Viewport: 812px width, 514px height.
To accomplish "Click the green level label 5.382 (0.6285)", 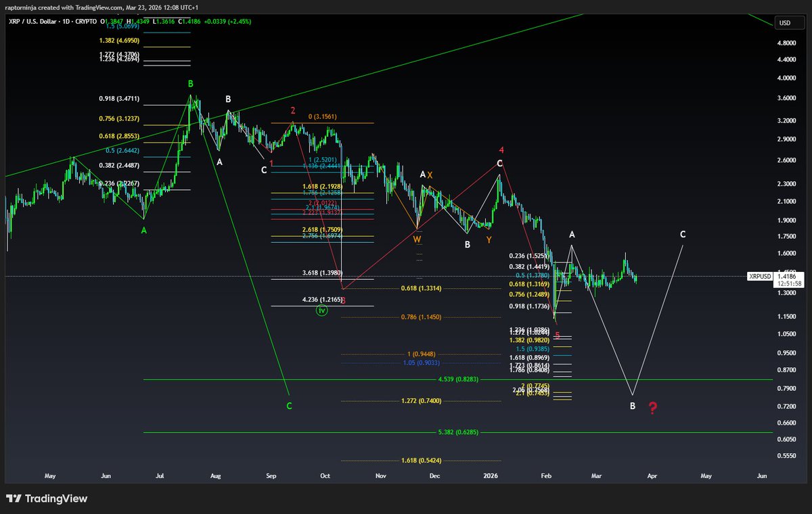I will click(x=457, y=432).
